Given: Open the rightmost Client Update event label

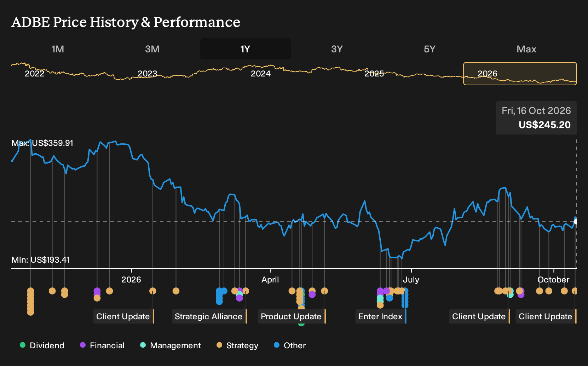Looking at the screenshot, I should (546, 316).
